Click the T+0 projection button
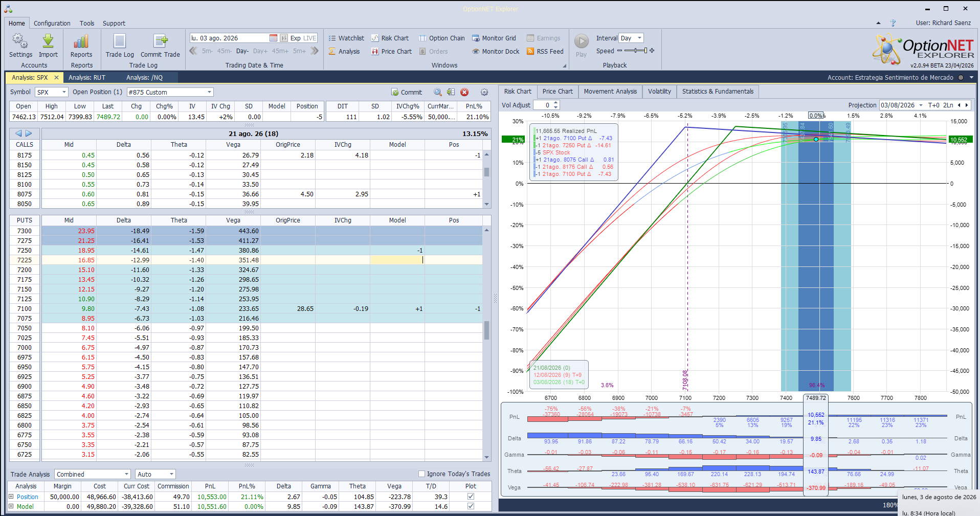This screenshot has width=980, height=516. (x=934, y=105)
